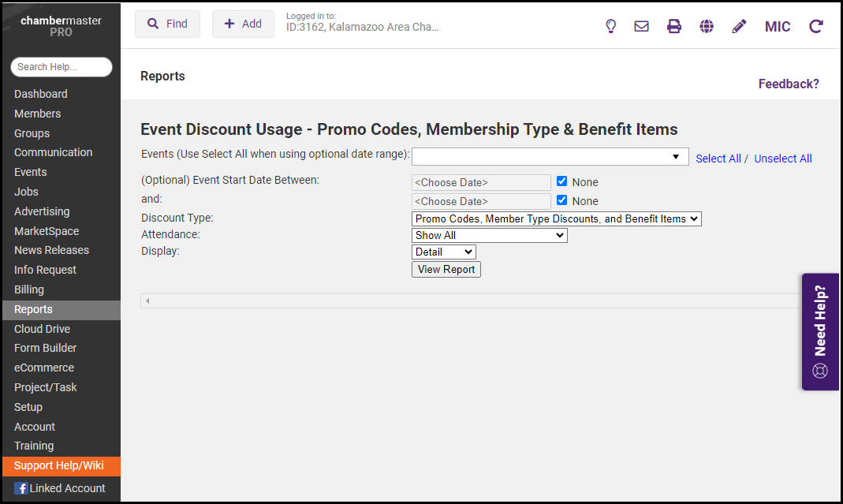Go to Events in the sidebar
Viewport: 843px width, 504px height.
coord(31,172)
